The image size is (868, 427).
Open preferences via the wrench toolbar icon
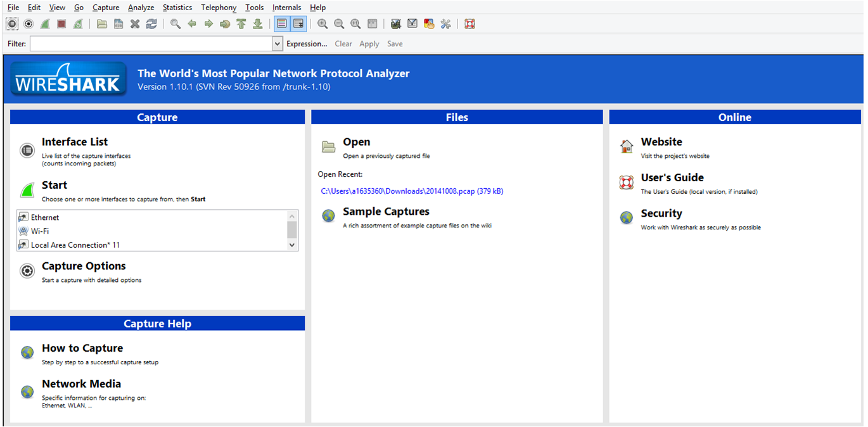(x=445, y=24)
